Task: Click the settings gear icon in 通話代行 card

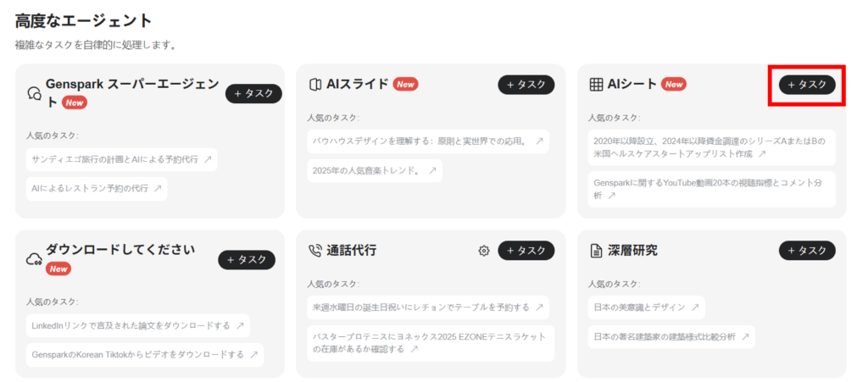Action: (484, 251)
